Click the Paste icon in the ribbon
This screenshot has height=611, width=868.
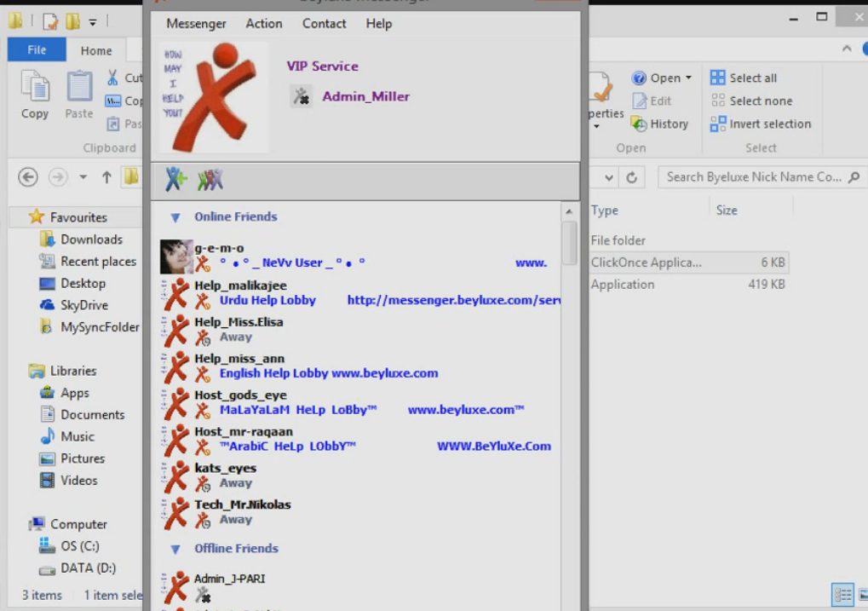(x=78, y=89)
